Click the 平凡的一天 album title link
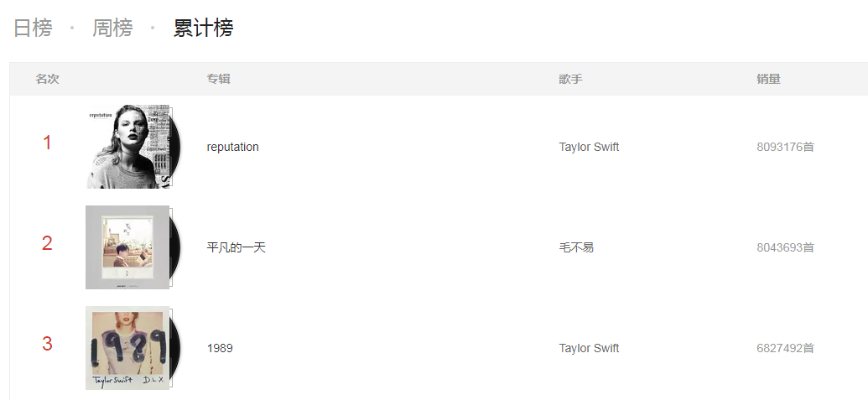This screenshot has height=400, width=868. (x=236, y=247)
